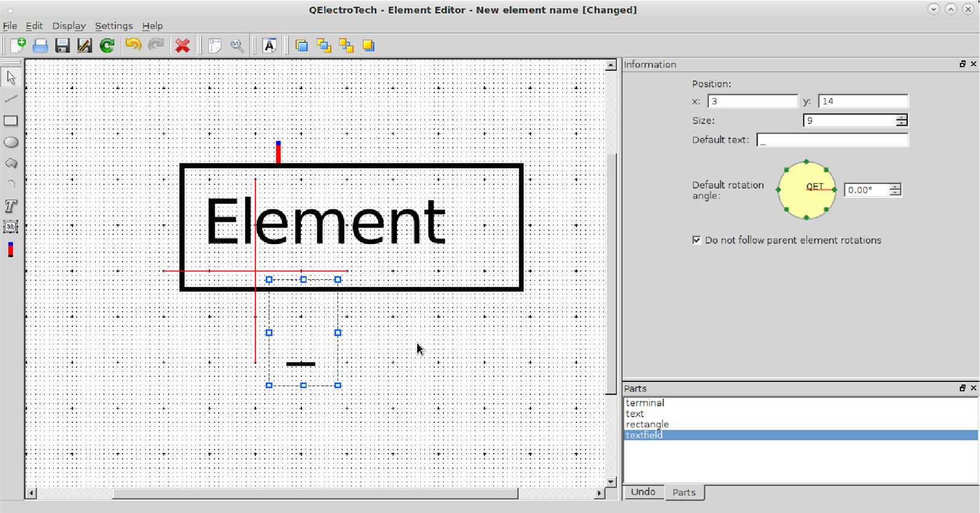Viewport: 980px width, 513px height.
Task: Click the Element text on canvas
Action: pos(325,222)
